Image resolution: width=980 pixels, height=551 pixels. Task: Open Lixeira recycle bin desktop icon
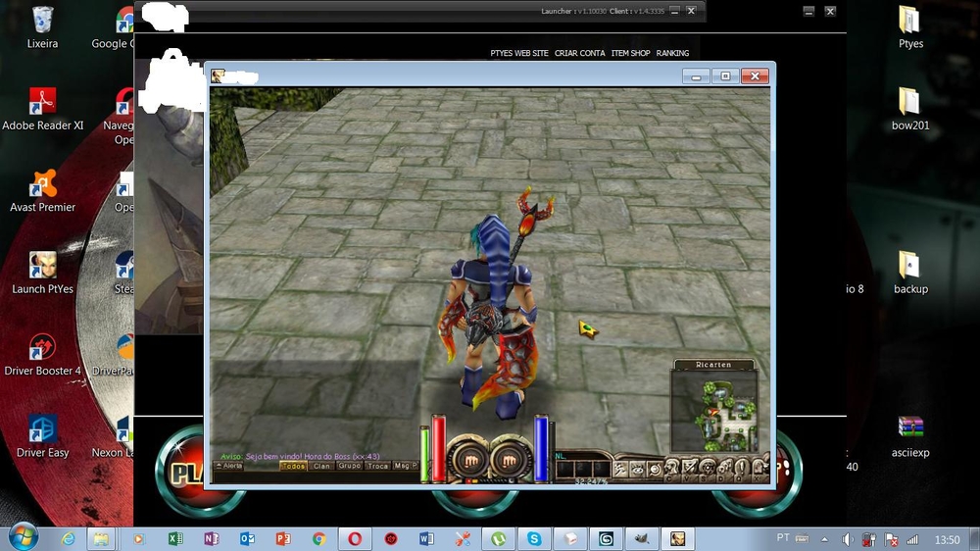point(42,27)
